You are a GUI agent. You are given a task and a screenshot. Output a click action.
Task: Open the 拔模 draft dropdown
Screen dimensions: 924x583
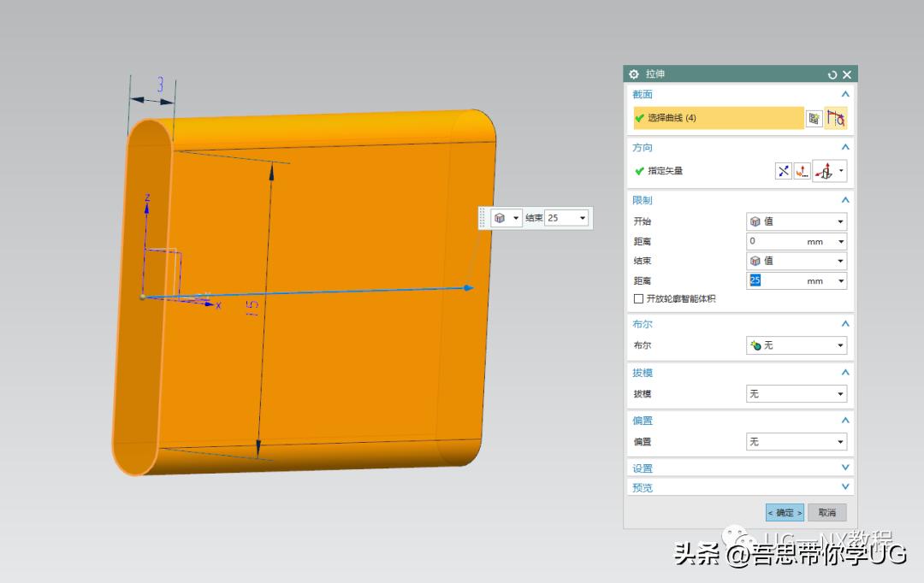(796, 394)
